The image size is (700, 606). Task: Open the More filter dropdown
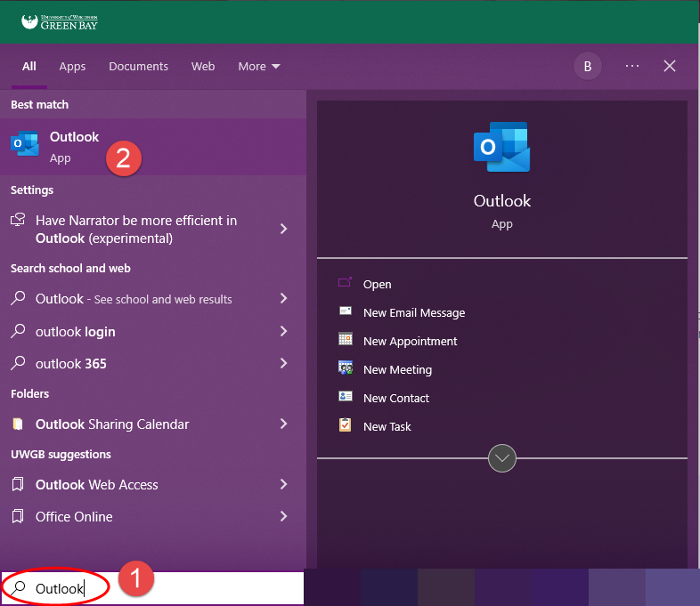coord(259,67)
